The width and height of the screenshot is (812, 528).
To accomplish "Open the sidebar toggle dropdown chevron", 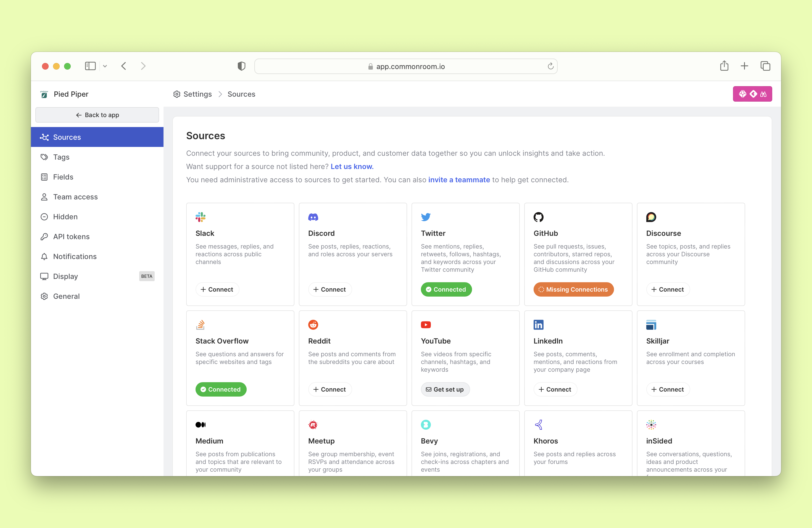I will pyautogui.click(x=105, y=66).
